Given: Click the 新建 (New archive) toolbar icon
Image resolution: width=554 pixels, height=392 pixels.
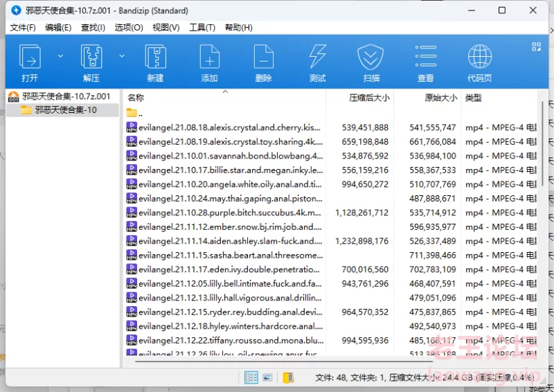Looking at the screenshot, I should 155,63.
